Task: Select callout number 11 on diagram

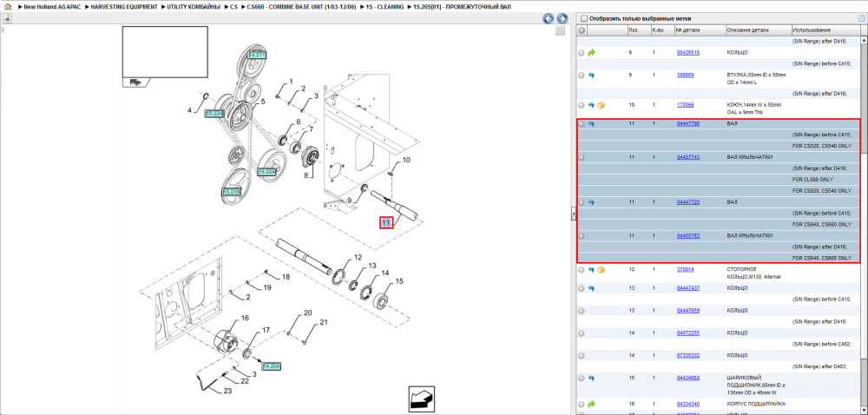Action: tap(386, 222)
